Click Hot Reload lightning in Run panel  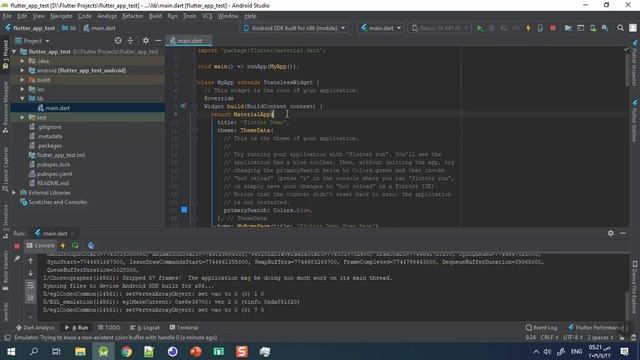point(63,246)
